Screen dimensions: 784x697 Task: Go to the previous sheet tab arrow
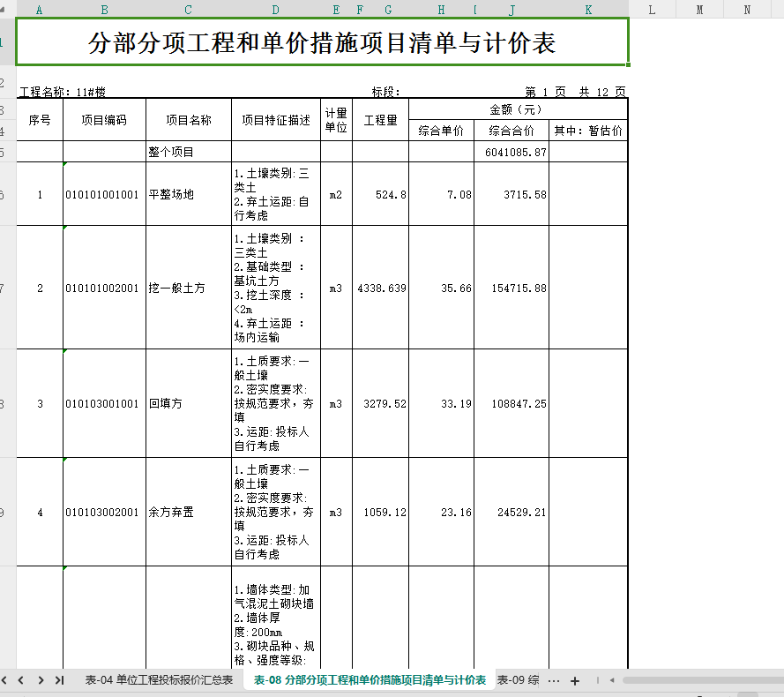(x=21, y=680)
